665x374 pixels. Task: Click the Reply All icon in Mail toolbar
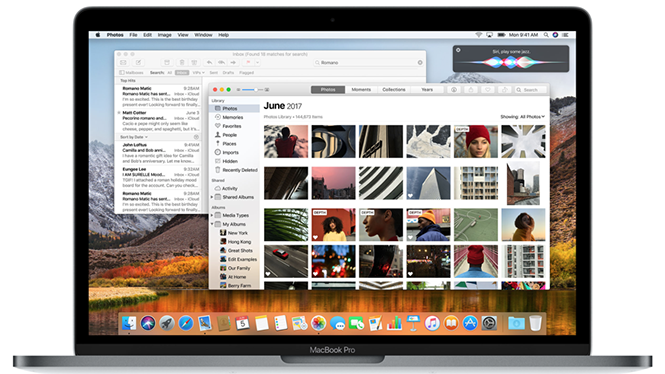pos(221,63)
